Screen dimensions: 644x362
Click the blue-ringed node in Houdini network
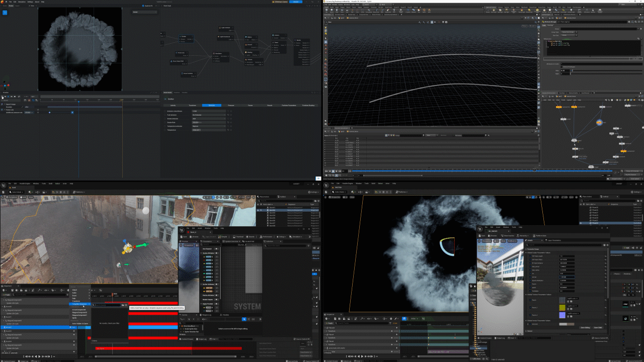[599, 122]
